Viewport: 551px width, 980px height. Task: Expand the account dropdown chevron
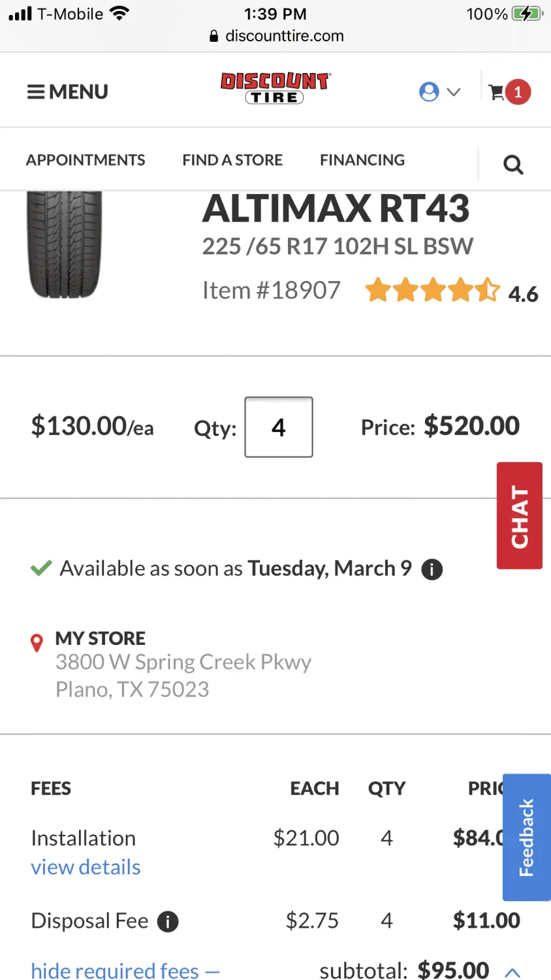click(454, 92)
